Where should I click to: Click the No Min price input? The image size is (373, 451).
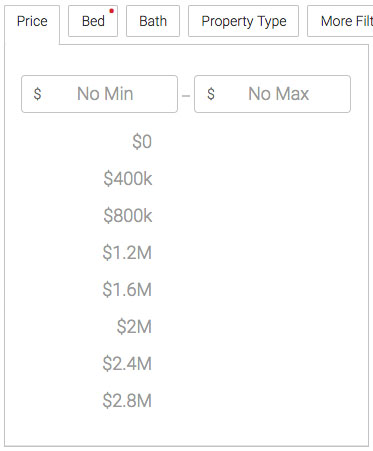(99, 94)
